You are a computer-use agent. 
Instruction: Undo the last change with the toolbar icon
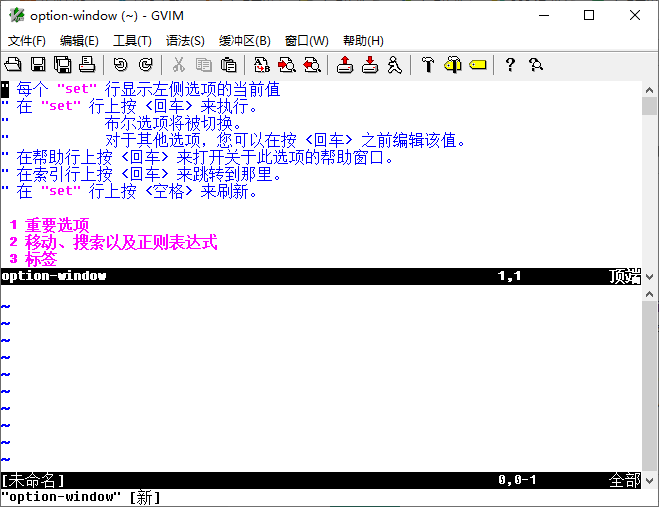(x=121, y=65)
